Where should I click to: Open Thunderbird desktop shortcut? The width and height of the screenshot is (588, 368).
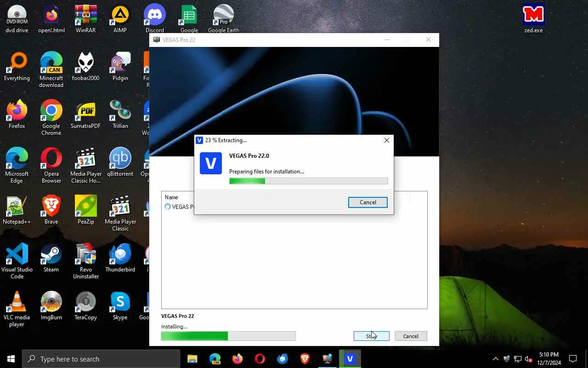click(120, 259)
